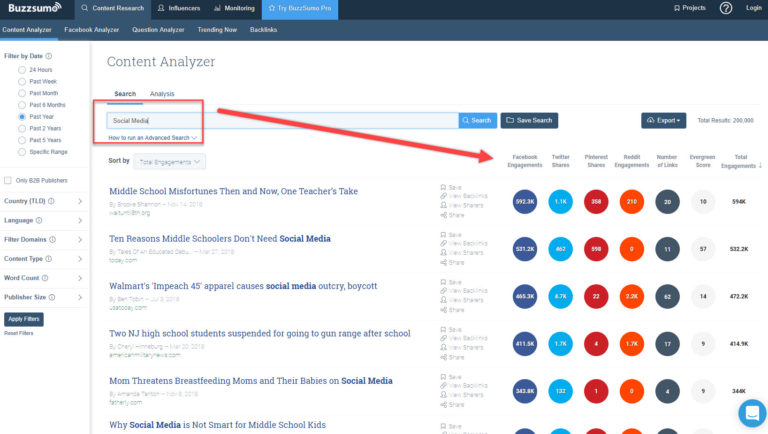Click Apply Filters button
The width and height of the screenshot is (768, 434).
coord(24,319)
